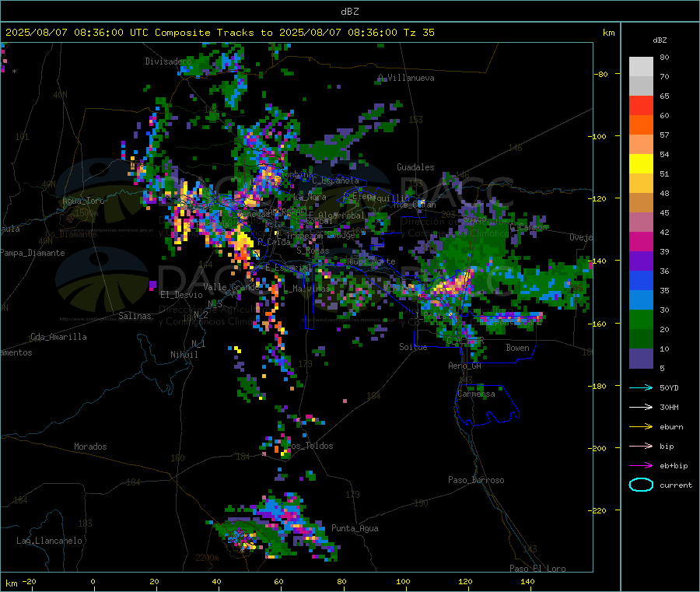Click the magenta eb+bip arrow in the legend

pyautogui.click(x=641, y=465)
